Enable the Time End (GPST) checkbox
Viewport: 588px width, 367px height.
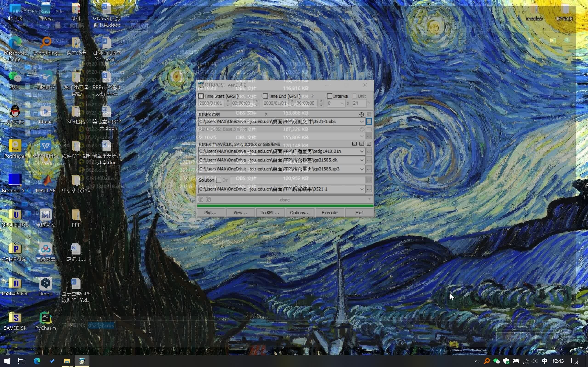click(x=265, y=96)
